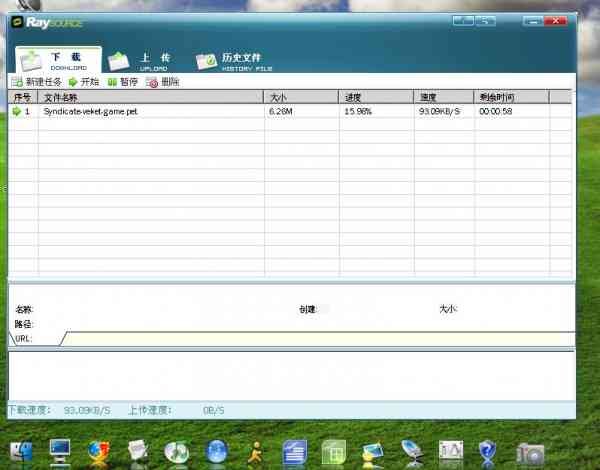Viewport: 600px width, 470px height.
Task: Click the 剩余时间 (remaining time) column header
Action: tap(511, 97)
